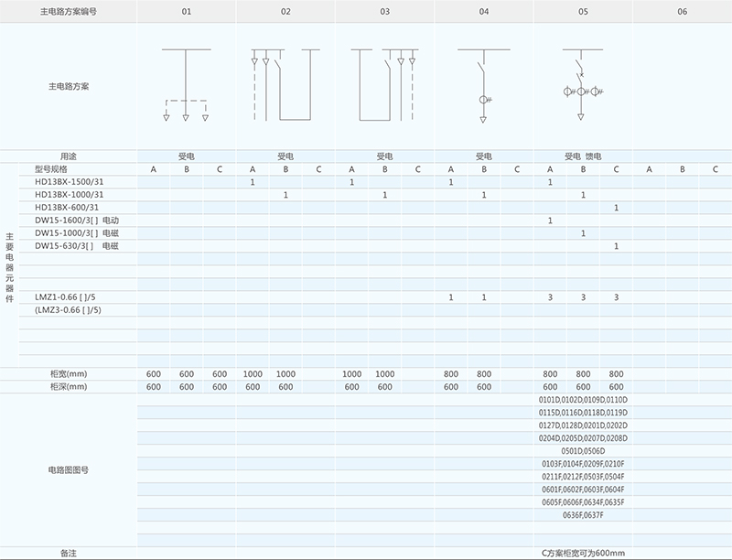Select the 电路图图号 row label
This screenshot has height=560, width=732.
coord(69,469)
